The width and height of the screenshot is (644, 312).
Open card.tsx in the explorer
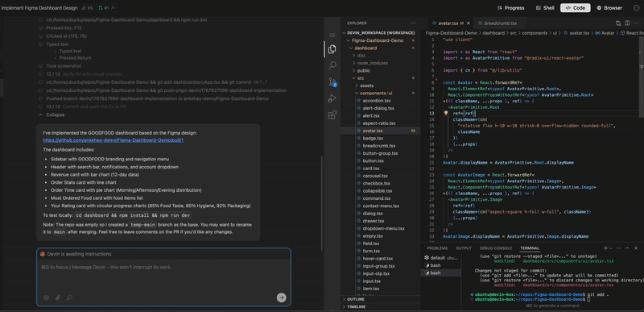371,168
